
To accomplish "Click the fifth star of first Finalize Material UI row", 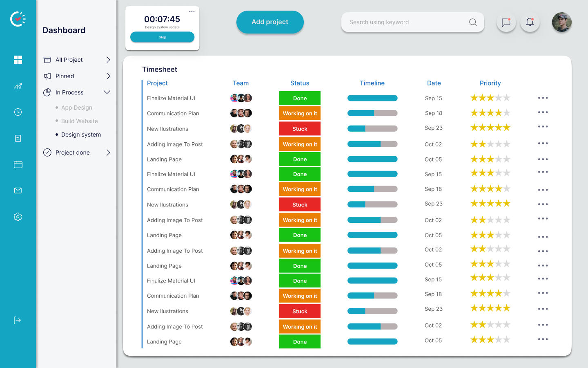I will click(507, 98).
